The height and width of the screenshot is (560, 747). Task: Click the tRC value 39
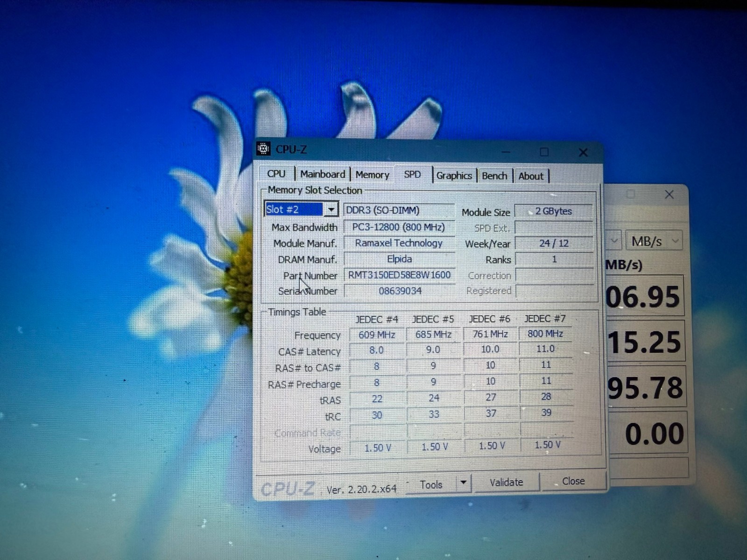pos(546,413)
